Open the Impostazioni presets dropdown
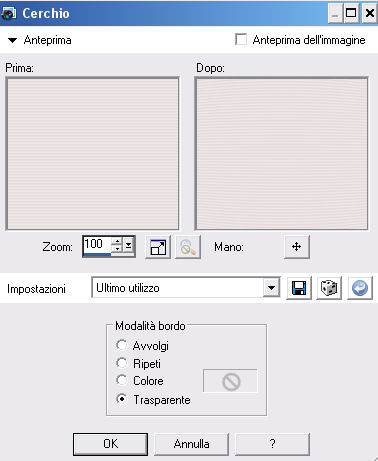This screenshot has height=461, width=378. (x=271, y=287)
